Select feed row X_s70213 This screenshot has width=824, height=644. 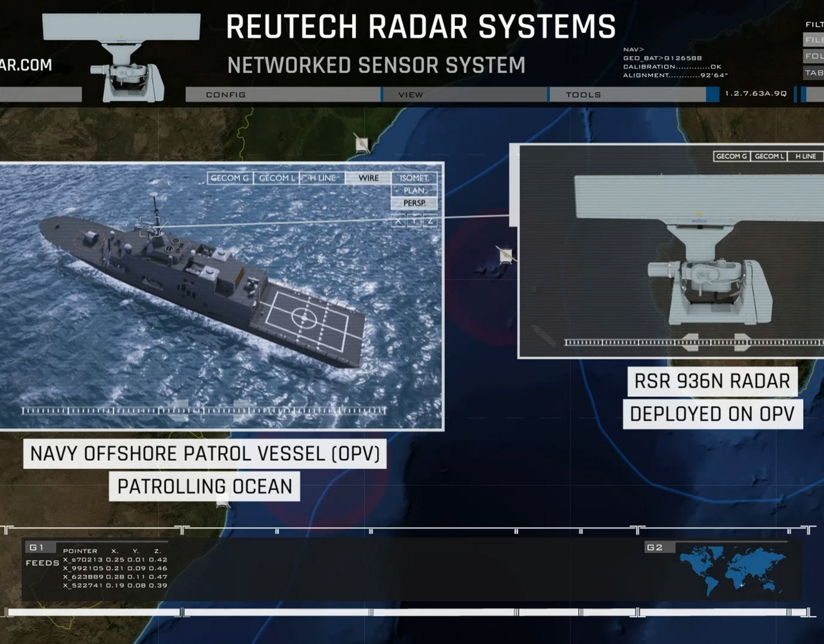[x=115, y=559]
